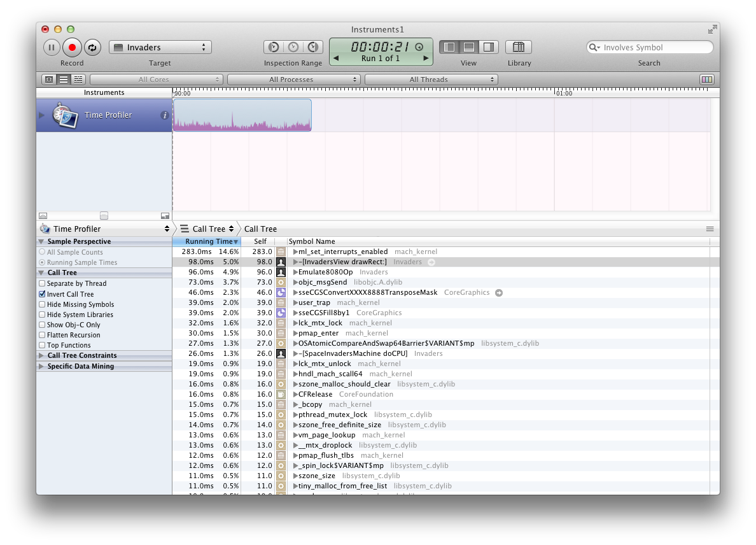The width and height of the screenshot is (756, 545).
Task: Open the detail options menu icon
Action: tap(710, 229)
